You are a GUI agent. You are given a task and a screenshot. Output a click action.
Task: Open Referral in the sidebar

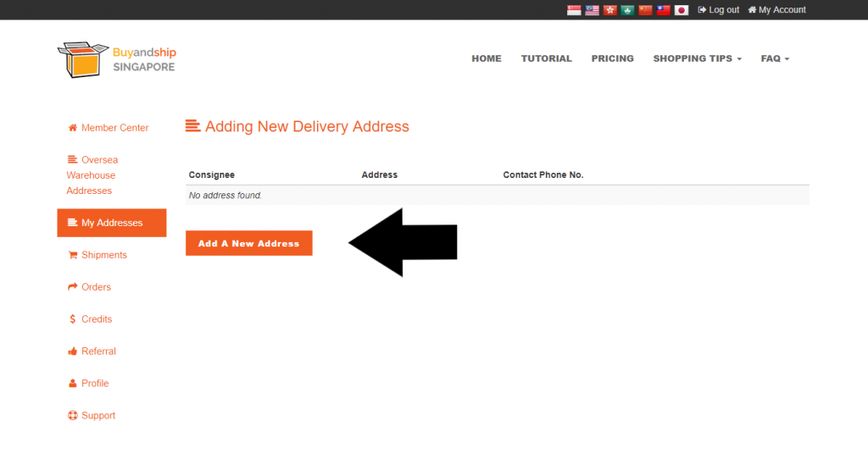pos(92,352)
